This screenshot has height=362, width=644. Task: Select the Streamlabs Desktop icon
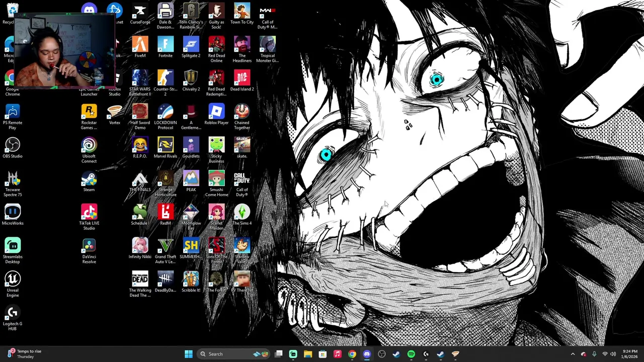(x=13, y=251)
